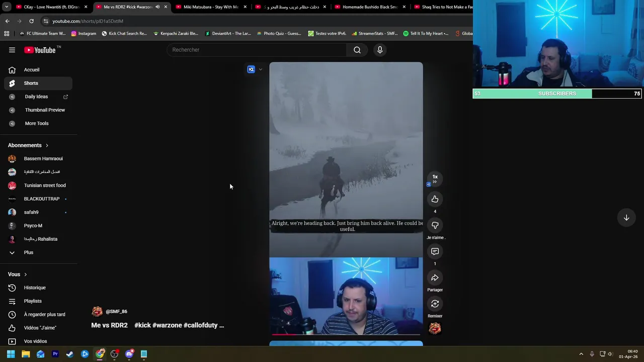Launch Adobe Premiere Pro from the taskbar
This screenshot has height=362, width=644.
[x=55, y=354]
